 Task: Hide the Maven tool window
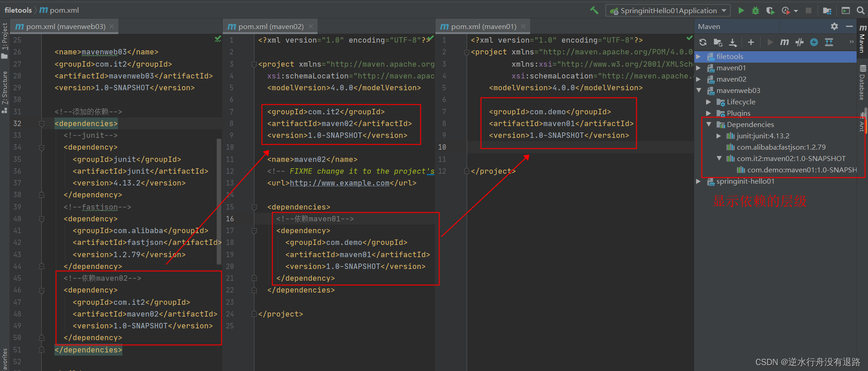[x=849, y=26]
